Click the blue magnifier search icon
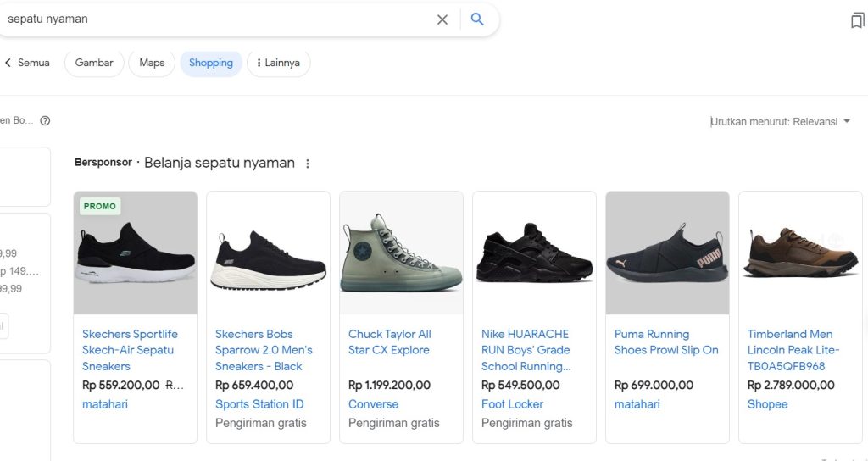The image size is (868, 461). coord(477,19)
